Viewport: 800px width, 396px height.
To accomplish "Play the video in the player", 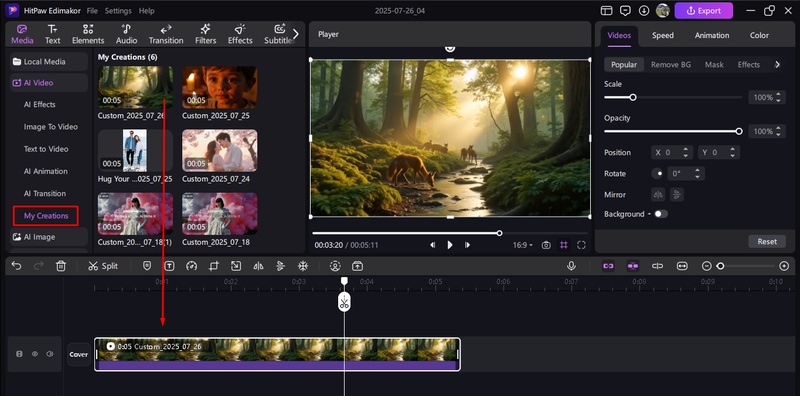I will (x=449, y=245).
